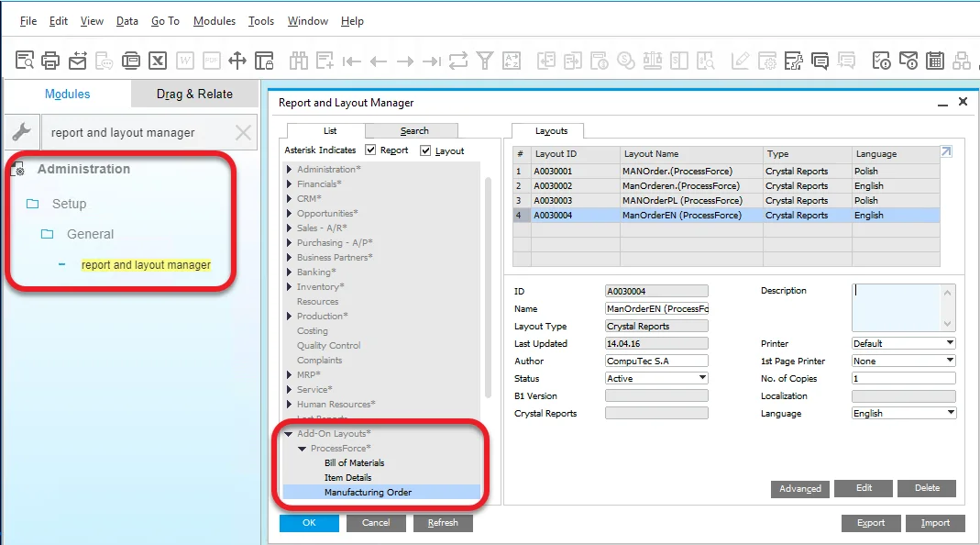The width and height of the screenshot is (980, 545).
Task: Collapse the Add-On Layouts tree node
Action: (289, 434)
